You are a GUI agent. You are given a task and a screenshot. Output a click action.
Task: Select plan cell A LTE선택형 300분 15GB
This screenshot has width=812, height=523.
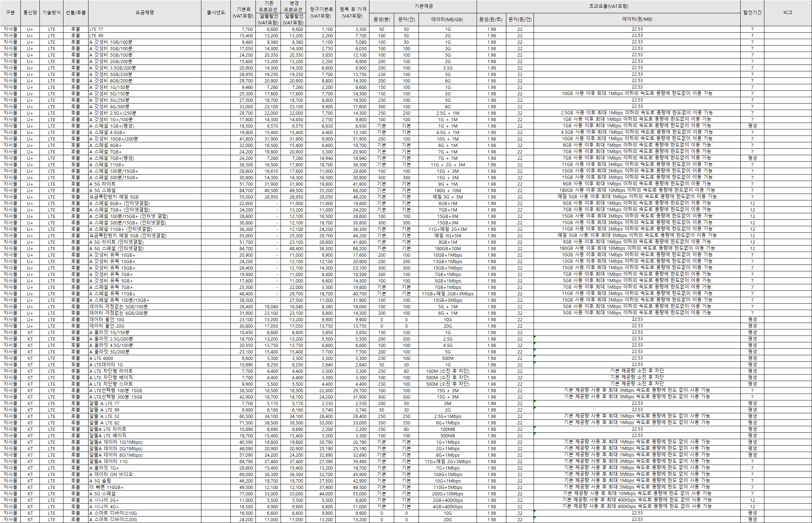[145, 397]
